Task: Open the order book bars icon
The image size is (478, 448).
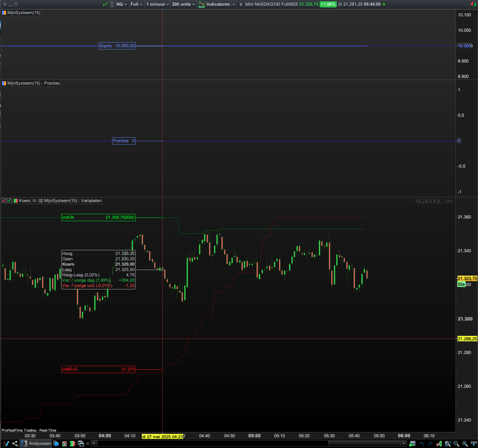Action: (x=72, y=444)
